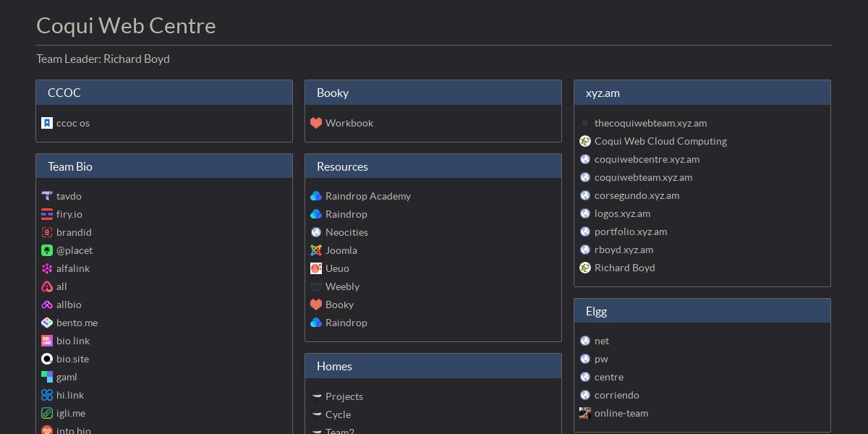Open portfolio.xyz.am link
This screenshot has height=434, width=868.
pyautogui.click(x=631, y=231)
